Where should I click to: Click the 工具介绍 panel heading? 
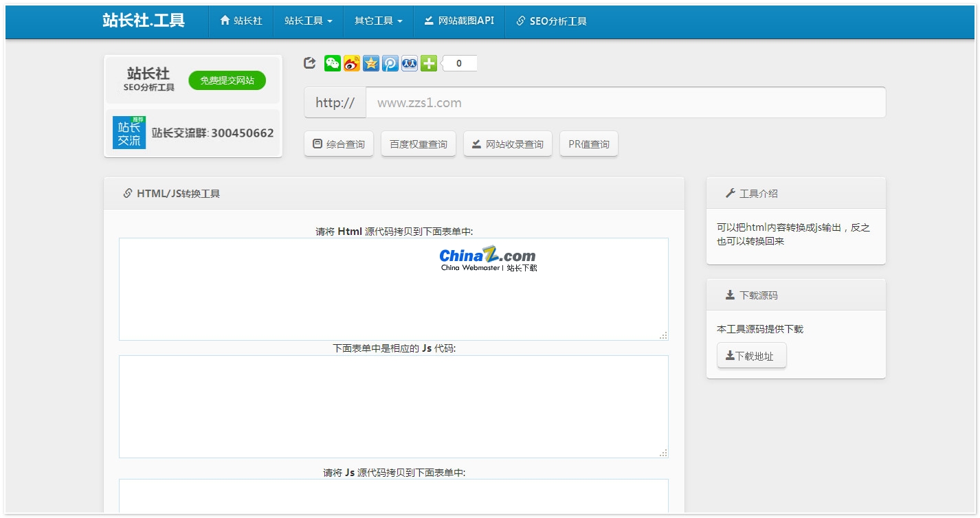pos(796,193)
